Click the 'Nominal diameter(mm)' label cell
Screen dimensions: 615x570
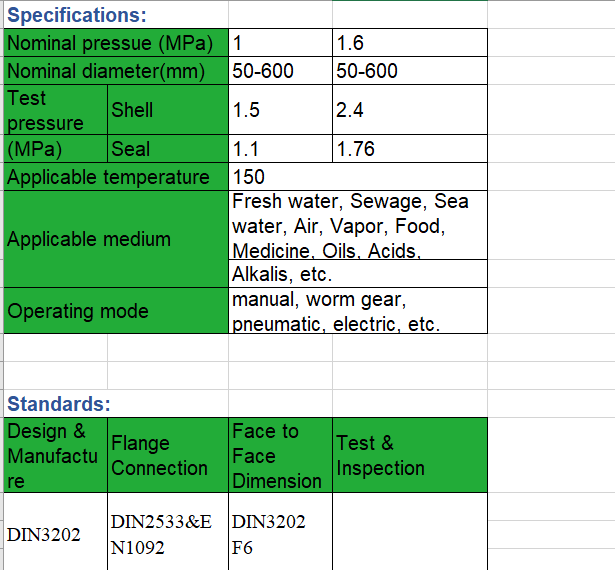click(x=116, y=71)
